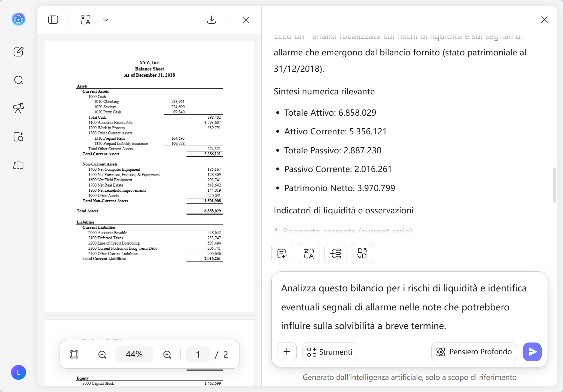Click the fit-to-page icon
This screenshot has height=392, width=563.
tap(74, 354)
